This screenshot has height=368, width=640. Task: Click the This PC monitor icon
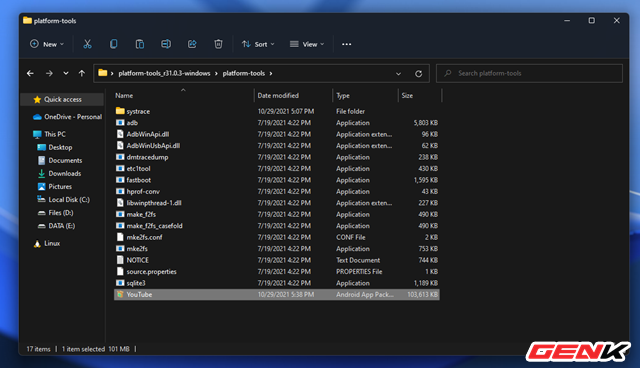tap(37, 134)
